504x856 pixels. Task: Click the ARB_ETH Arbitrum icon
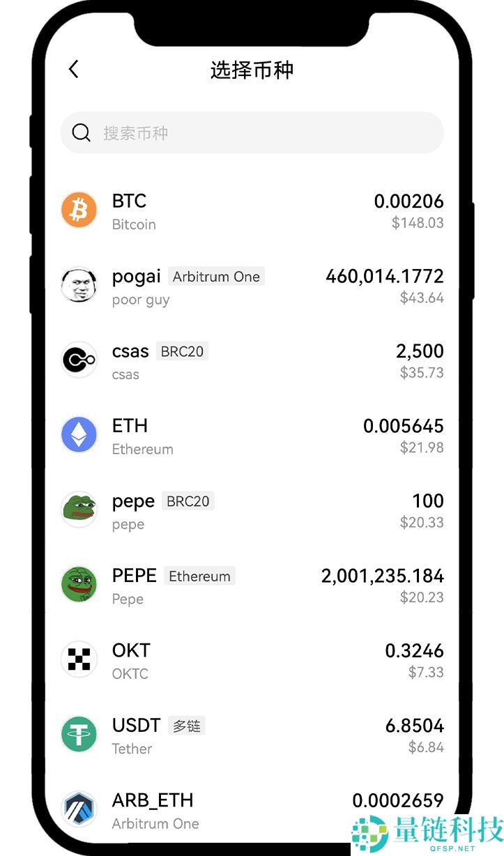pyautogui.click(x=79, y=809)
